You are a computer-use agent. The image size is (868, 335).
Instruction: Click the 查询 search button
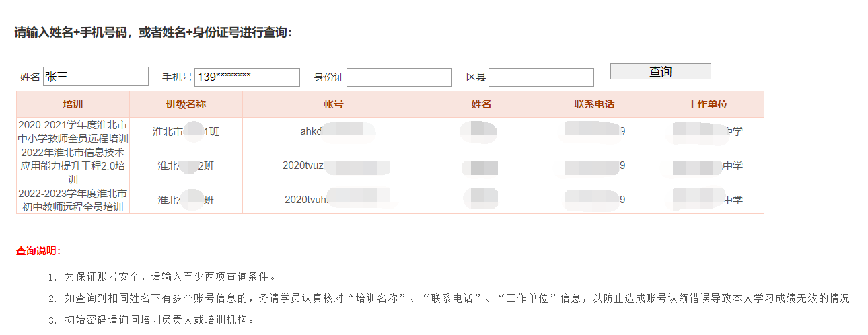tap(660, 71)
